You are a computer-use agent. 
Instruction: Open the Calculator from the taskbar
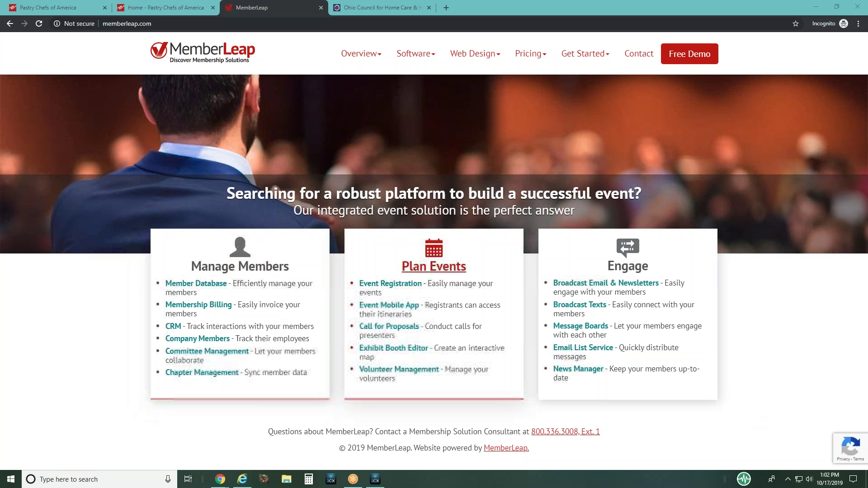tap(309, 479)
